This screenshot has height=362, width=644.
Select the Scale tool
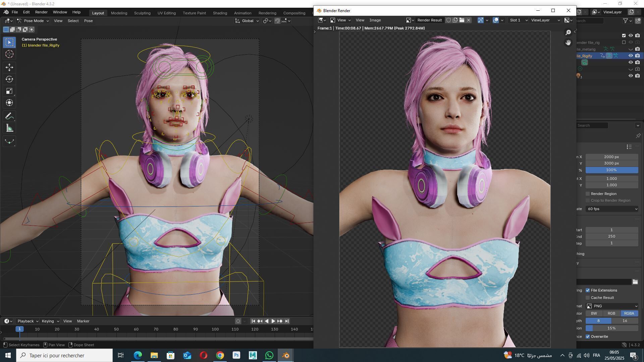(x=9, y=91)
